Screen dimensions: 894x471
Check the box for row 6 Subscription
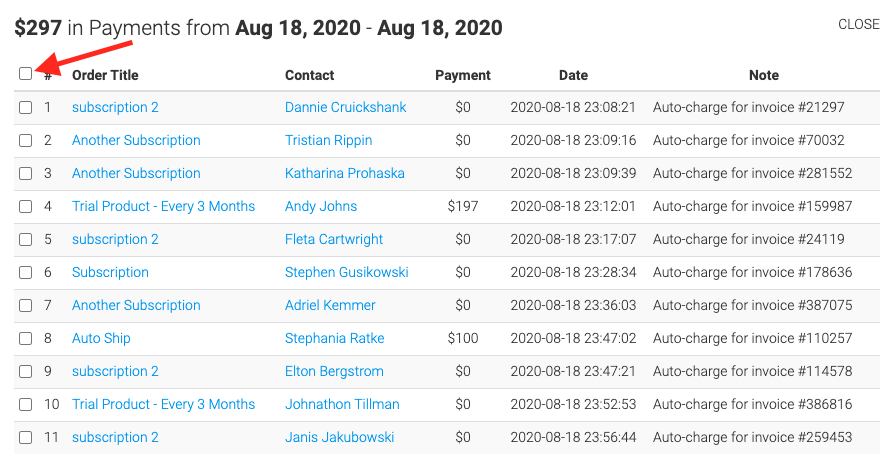click(25, 273)
